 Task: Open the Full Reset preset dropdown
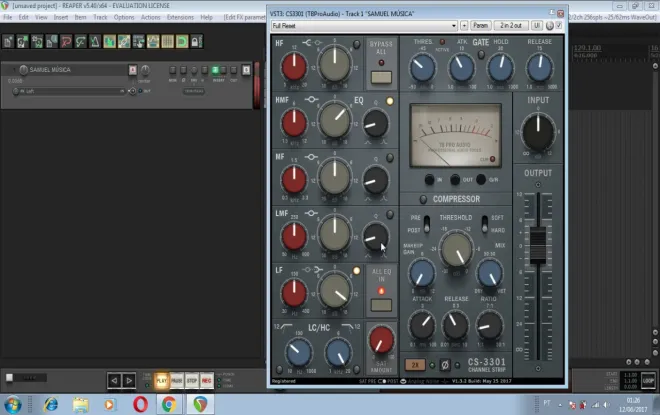[x=364, y=26]
